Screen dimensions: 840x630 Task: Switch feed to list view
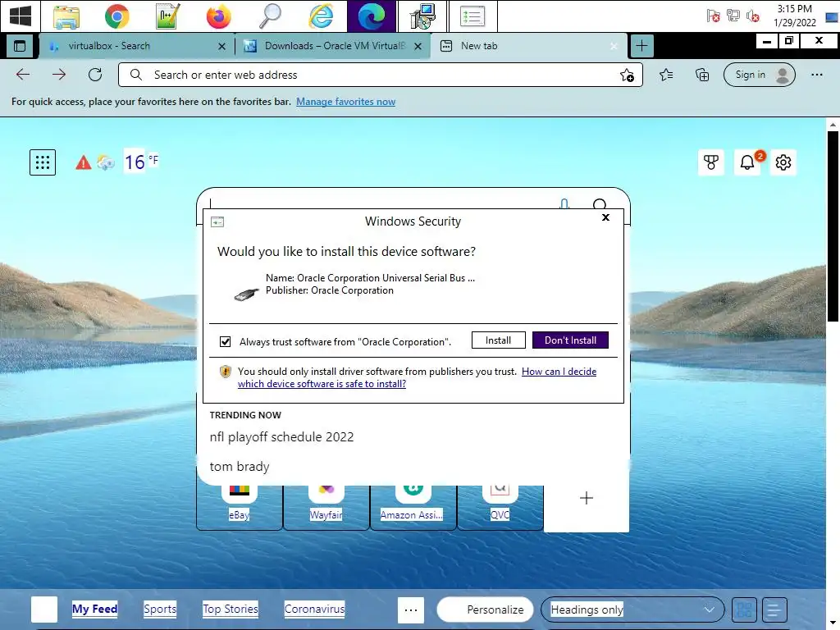(x=774, y=609)
